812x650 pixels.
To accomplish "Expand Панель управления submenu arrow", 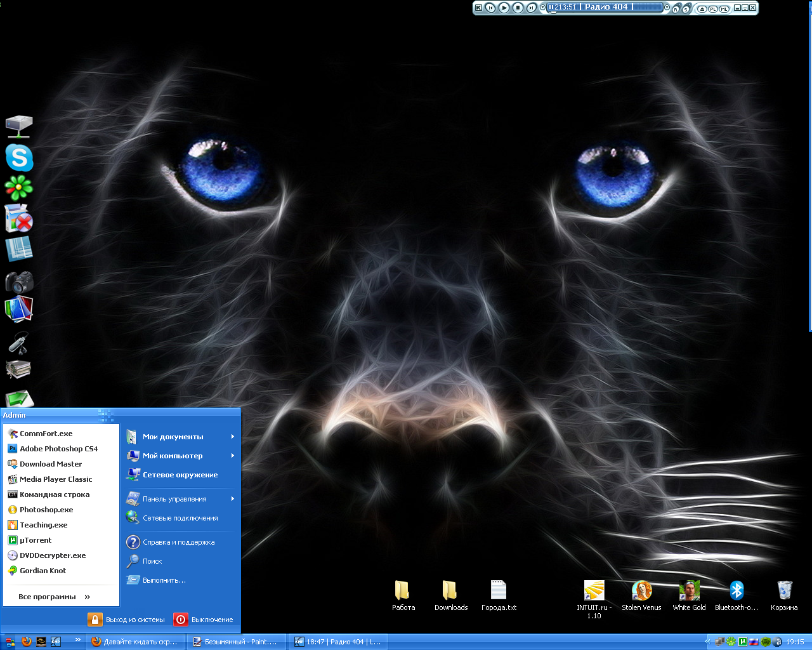I will click(x=233, y=499).
